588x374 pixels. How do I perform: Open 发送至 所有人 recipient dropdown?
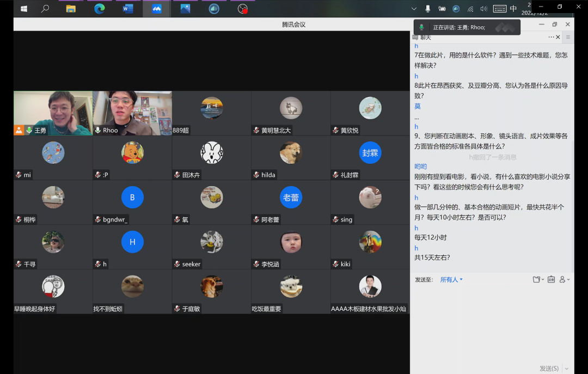pyautogui.click(x=451, y=279)
